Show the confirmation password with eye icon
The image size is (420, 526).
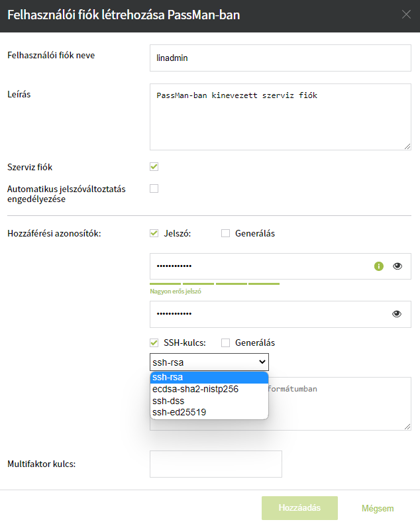coord(397,314)
